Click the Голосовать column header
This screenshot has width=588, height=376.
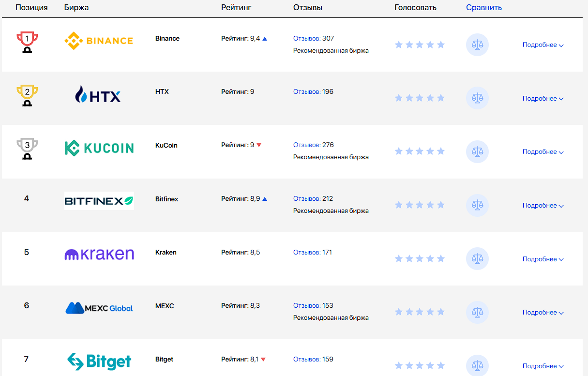click(x=415, y=8)
